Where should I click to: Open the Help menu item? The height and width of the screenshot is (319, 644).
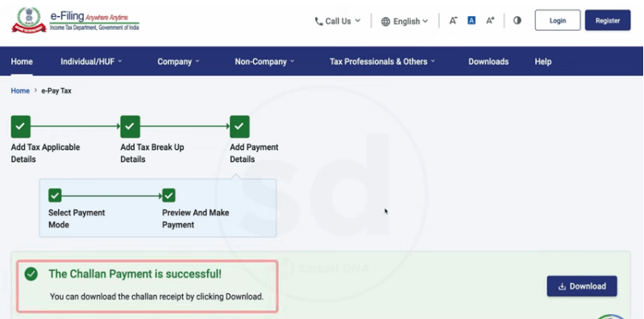(x=542, y=61)
